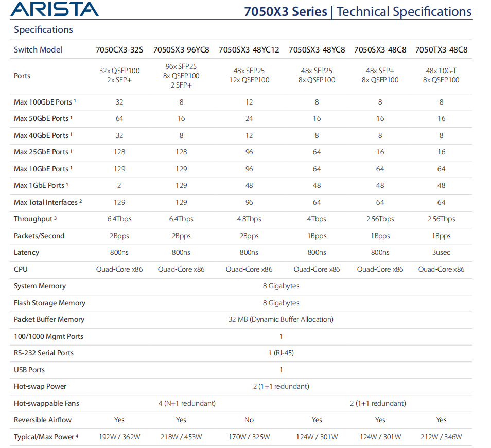Select the 7050TX3-48C8 column header
This screenshot has width=491, height=448.
441,50
